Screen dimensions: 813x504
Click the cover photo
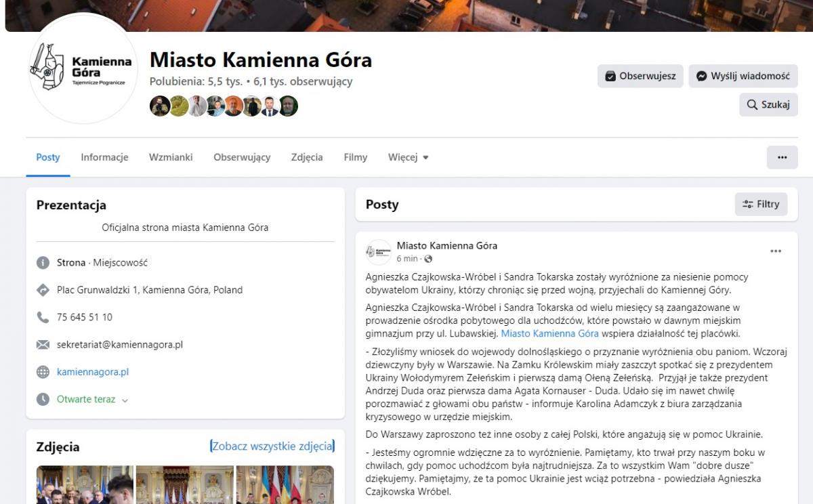click(409, 16)
